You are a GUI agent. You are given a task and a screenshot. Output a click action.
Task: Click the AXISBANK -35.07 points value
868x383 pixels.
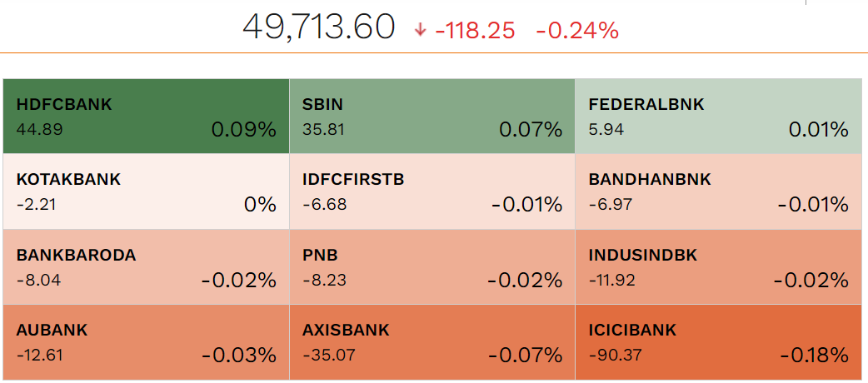(x=329, y=356)
